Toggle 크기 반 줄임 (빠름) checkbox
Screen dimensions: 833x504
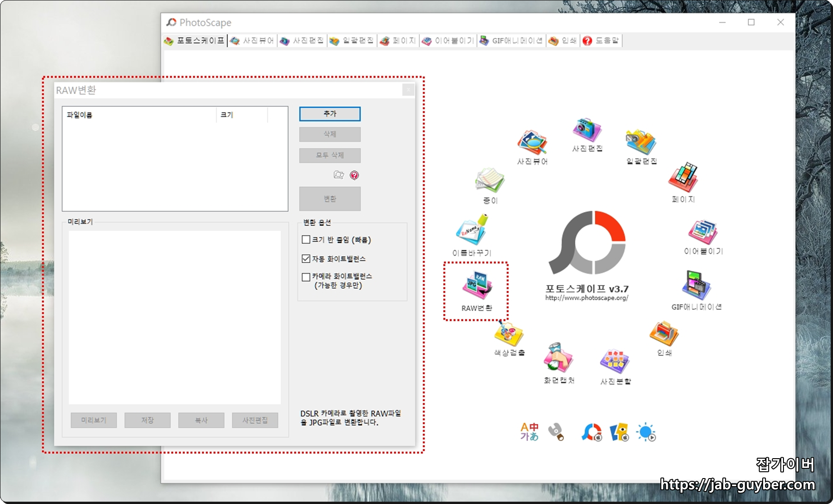(306, 240)
